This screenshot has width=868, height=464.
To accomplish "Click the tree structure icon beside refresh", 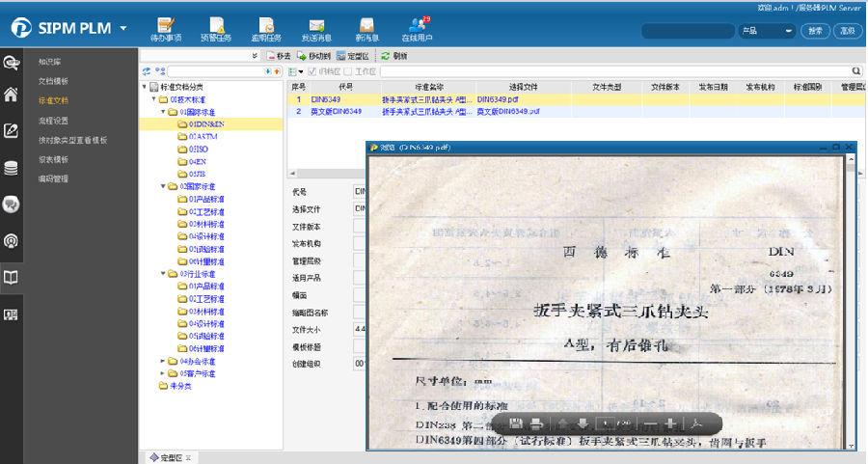I will [x=160, y=71].
